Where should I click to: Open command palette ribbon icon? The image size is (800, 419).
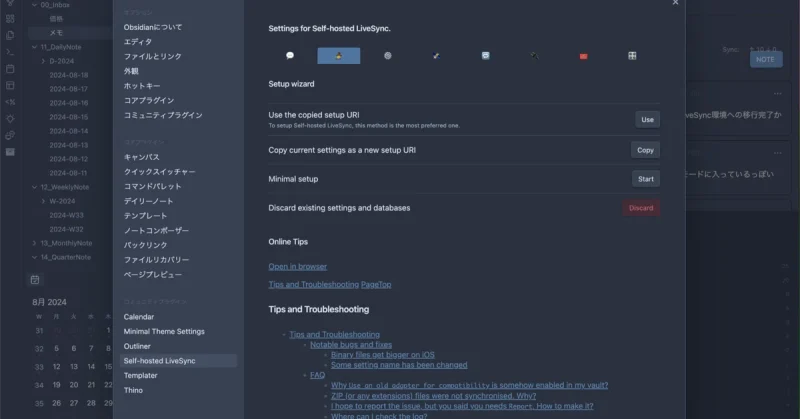pos(10,52)
